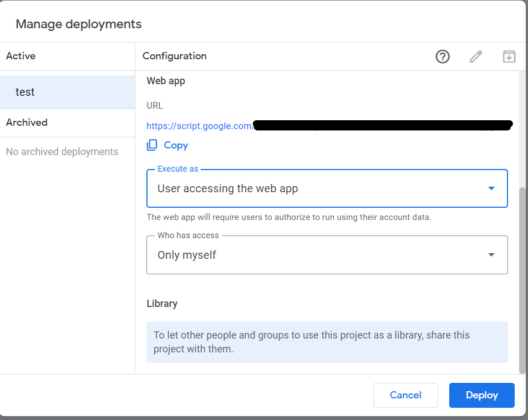This screenshot has height=420, width=528.
Task: Click the Archived section heading
Action: [27, 122]
